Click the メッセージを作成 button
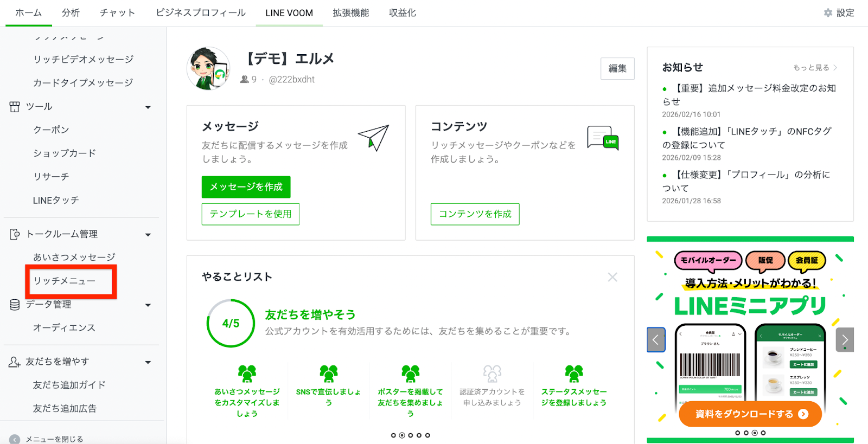The image size is (868, 444). pos(246,187)
